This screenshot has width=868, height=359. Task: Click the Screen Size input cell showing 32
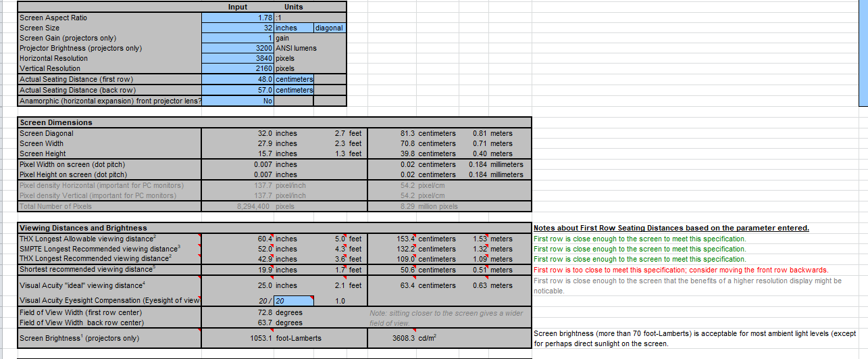(x=238, y=28)
